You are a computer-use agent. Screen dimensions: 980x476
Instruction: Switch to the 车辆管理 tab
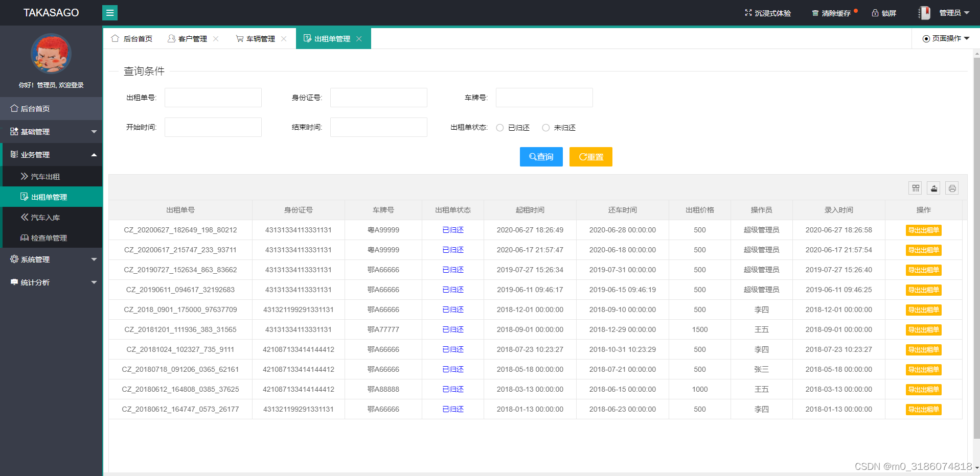pos(261,39)
